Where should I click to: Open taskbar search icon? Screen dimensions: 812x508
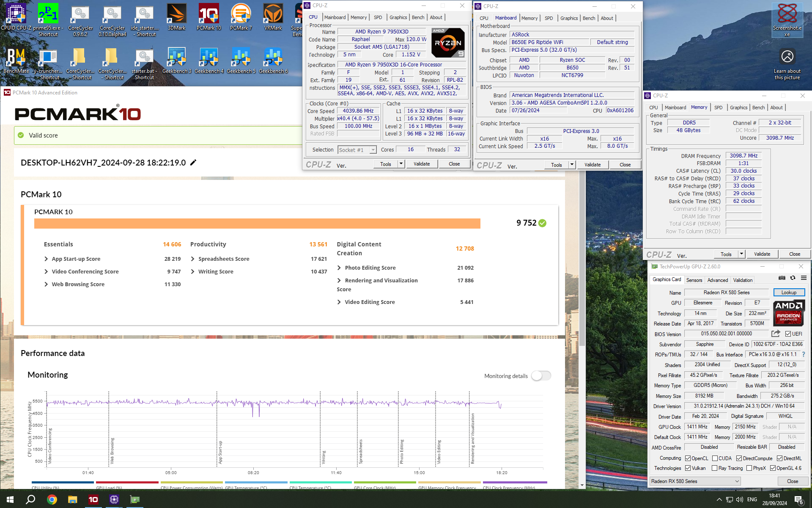pos(30,500)
